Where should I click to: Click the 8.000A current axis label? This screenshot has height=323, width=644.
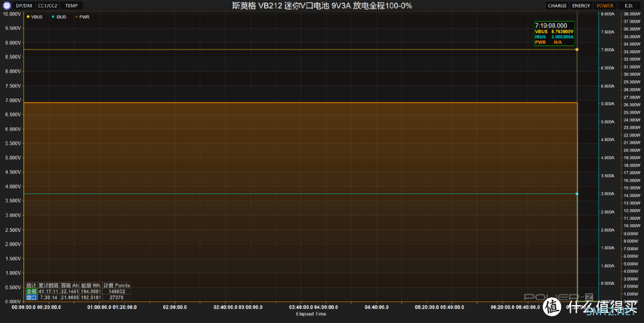coord(608,14)
